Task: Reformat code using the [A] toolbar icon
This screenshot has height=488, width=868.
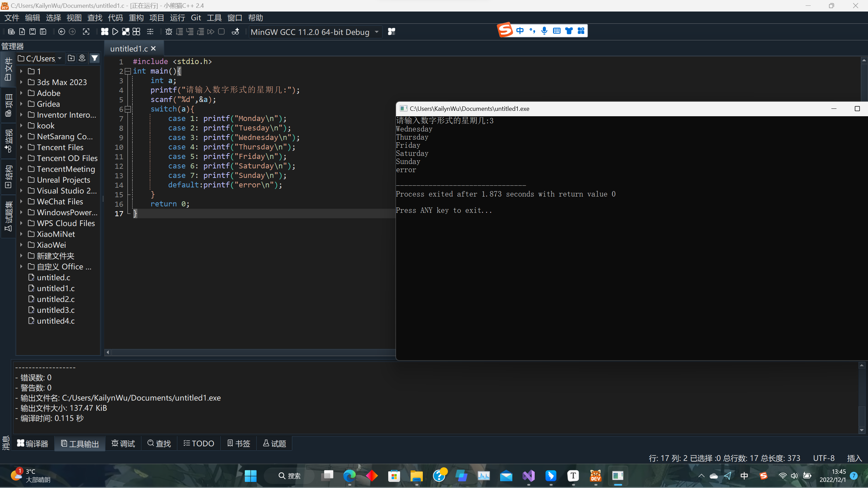Action: tap(86, 32)
